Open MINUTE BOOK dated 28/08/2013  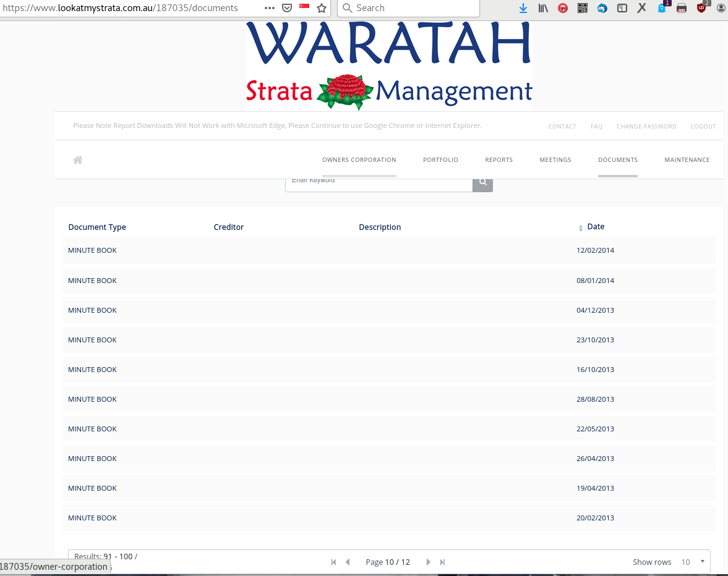[92, 399]
